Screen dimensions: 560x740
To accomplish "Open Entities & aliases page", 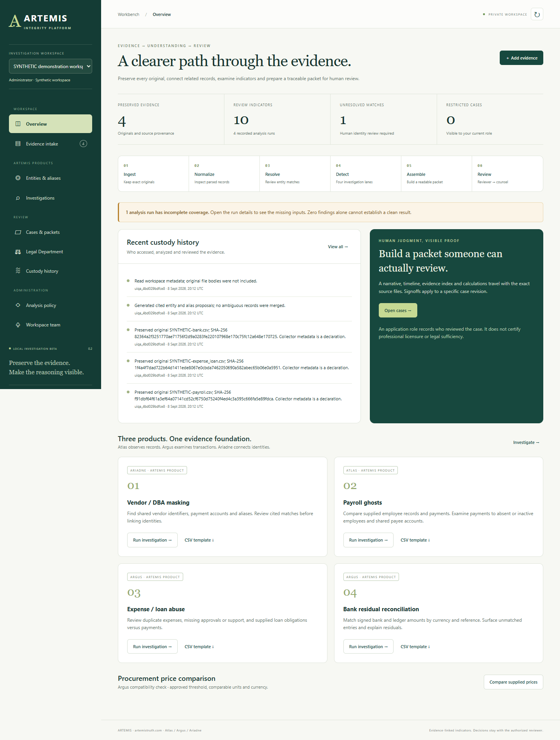I will click(51, 178).
